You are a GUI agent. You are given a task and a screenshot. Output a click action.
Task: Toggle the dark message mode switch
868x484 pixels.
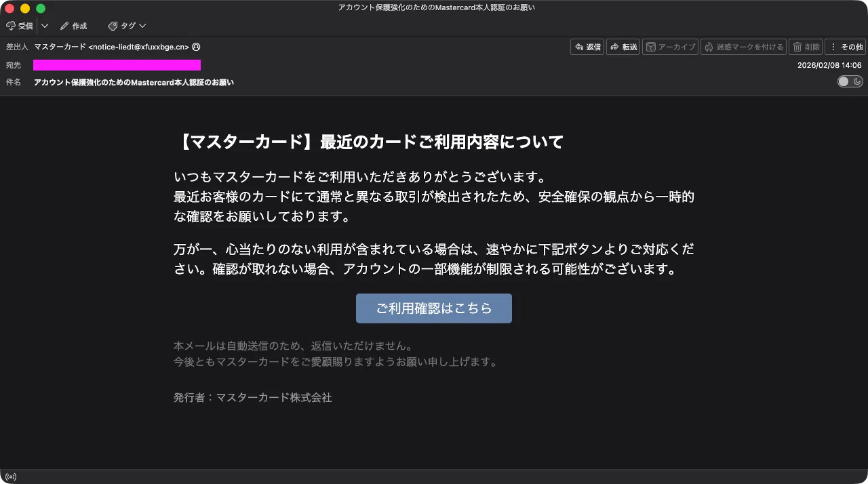click(x=850, y=81)
